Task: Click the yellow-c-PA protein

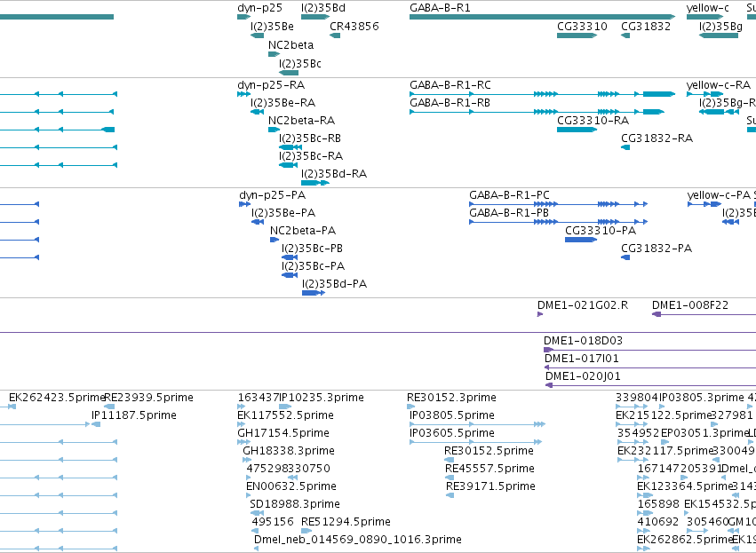Action: (x=704, y=204)
